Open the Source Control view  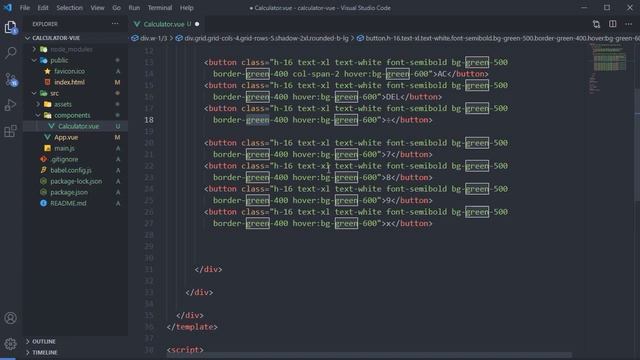(x=11, y=79)
